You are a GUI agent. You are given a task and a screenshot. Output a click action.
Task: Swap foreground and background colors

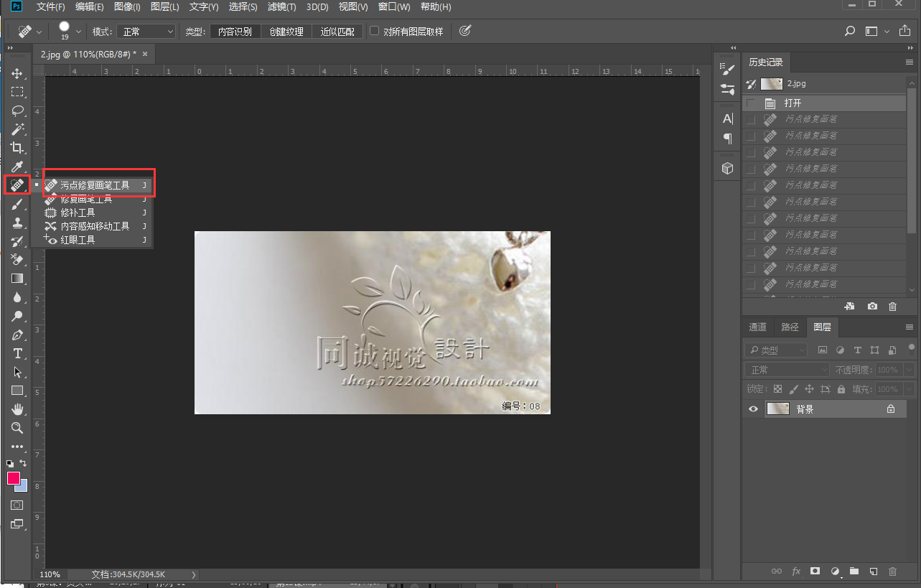pos(23,463)
